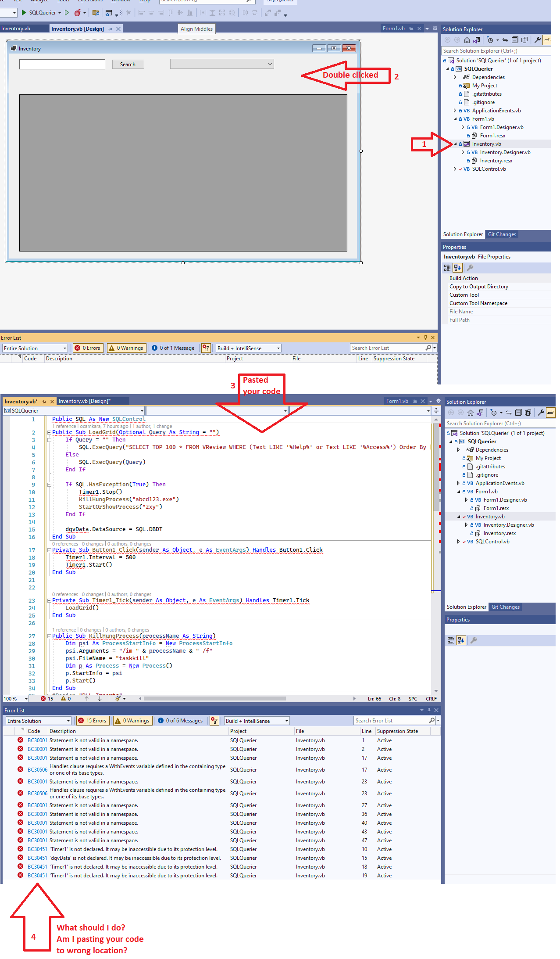Screen dimensions: 560x959
Task: Open Form1.vb tab in designer window
Action: pos(393,29)
